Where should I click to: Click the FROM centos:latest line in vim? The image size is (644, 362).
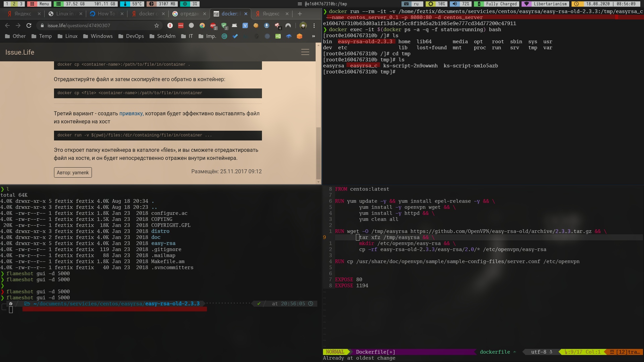pos(362,189)
